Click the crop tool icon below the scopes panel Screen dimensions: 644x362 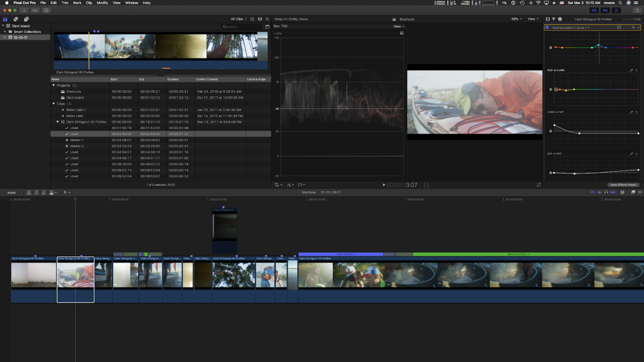tap(277, 184)
